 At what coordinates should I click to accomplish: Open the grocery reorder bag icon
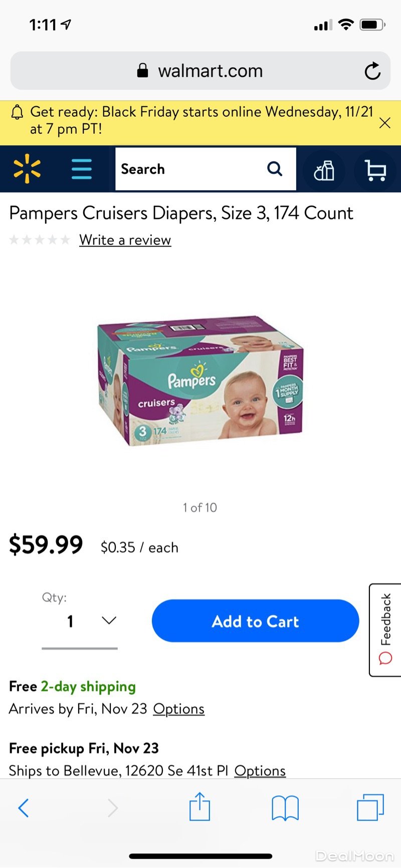324,170
